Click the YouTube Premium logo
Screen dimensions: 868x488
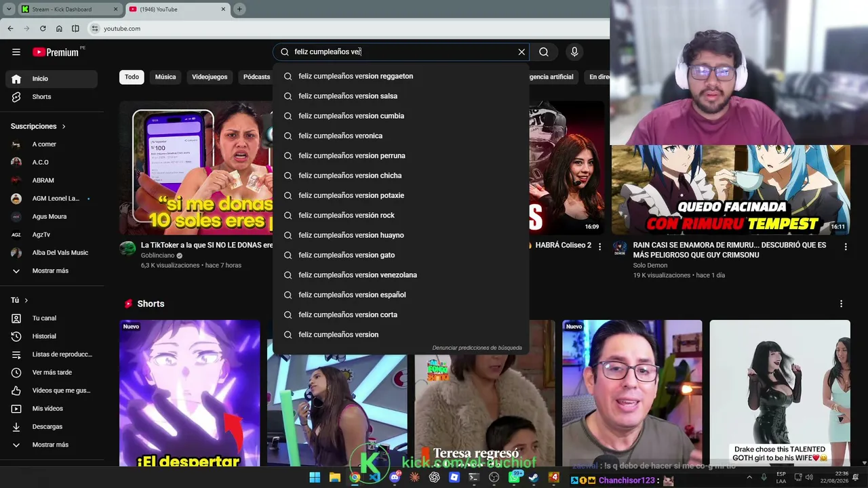click(x=56, y=52)
